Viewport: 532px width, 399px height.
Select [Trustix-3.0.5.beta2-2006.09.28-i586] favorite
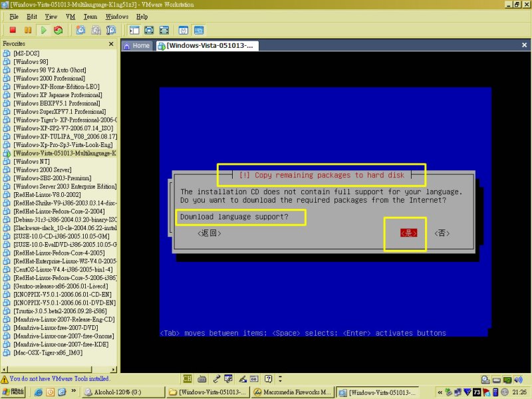[60, 311]
